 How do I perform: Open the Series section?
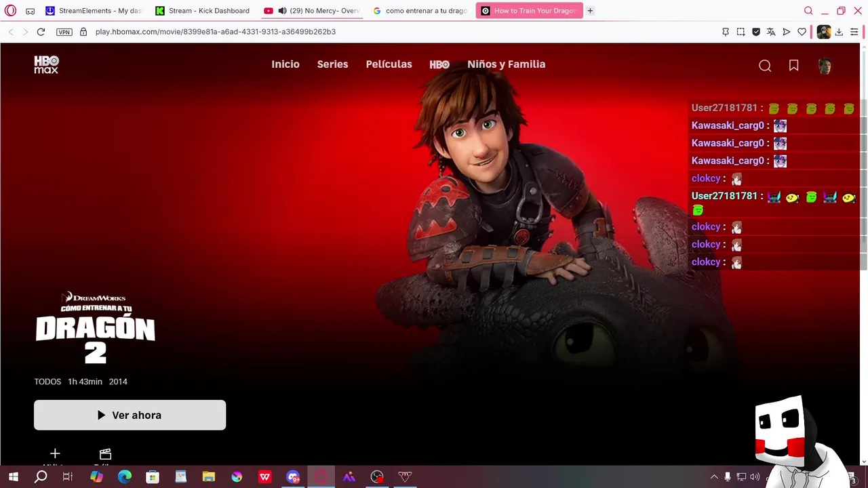point(332,64)
